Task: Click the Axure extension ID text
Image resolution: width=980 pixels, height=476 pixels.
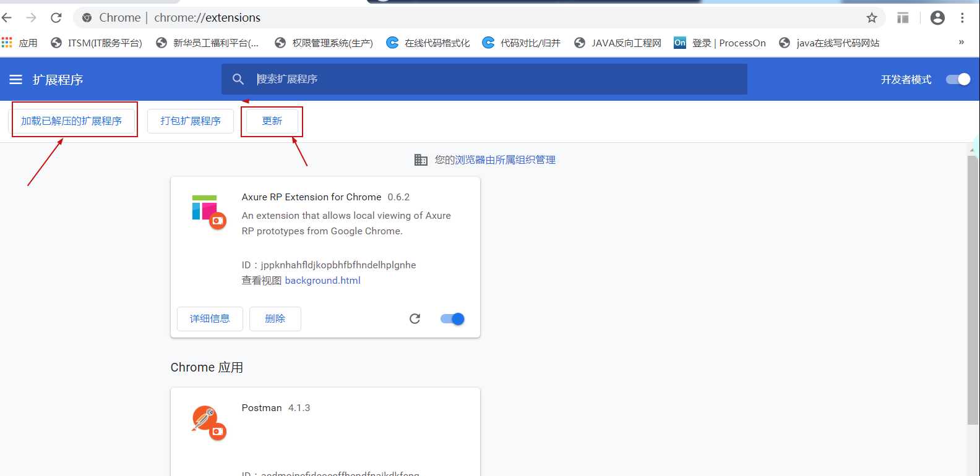Action: pos(329,265)
